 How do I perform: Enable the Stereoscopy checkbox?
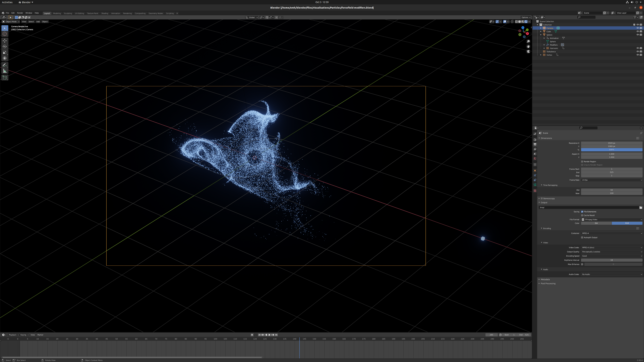(542, 199)
